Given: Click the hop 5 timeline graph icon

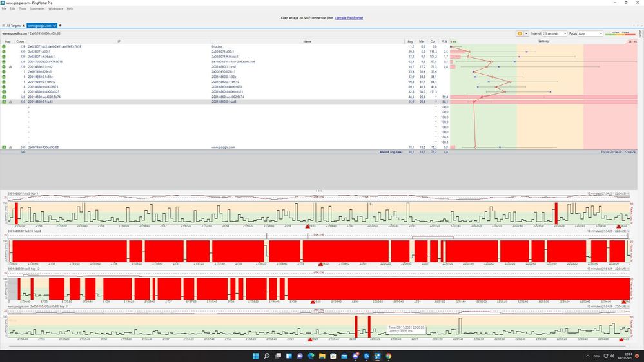Looking at the screenshot, I should 10,66.
